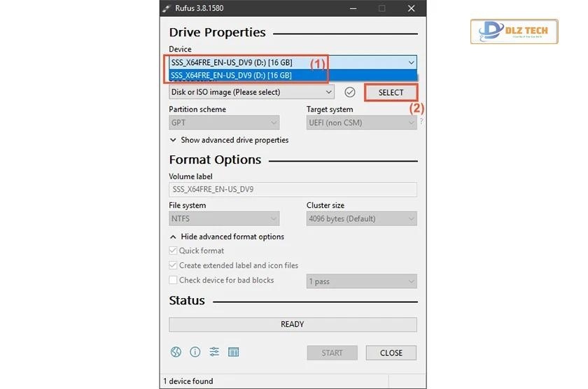
Task: Click the DLZ Tech logo
Action: [x=514, y=31]
